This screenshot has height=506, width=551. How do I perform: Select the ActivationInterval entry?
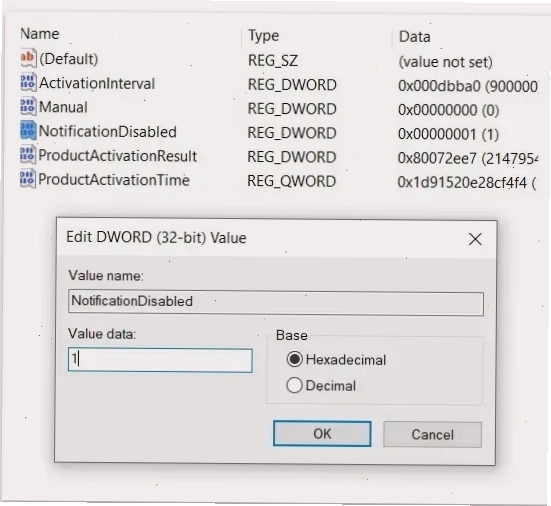pos(97,83)
